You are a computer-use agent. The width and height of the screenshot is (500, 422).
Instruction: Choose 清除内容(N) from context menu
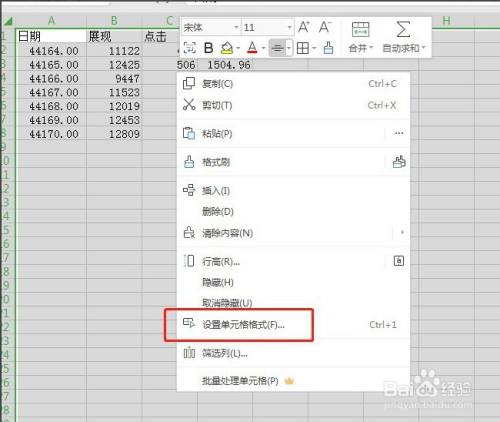(x=293, y=233)
